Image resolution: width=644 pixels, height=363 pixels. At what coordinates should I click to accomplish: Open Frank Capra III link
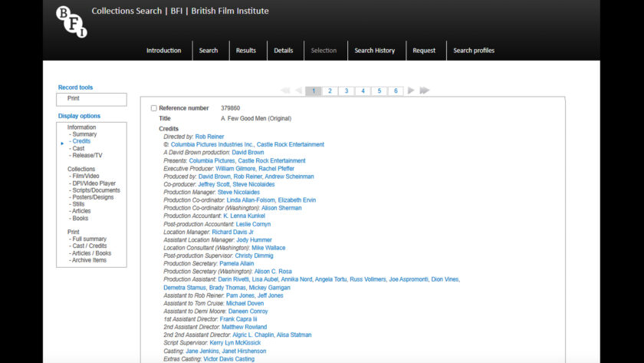[238, 319]
